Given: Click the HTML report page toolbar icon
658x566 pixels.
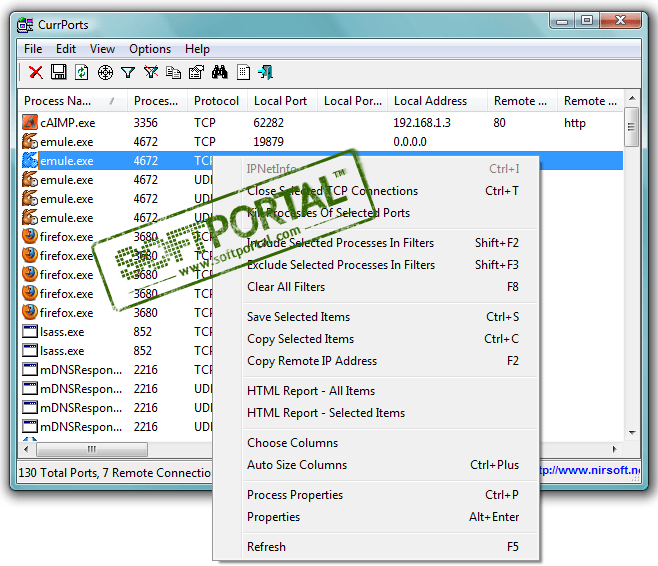Looking at the screenshot, I should click(243, 72).
